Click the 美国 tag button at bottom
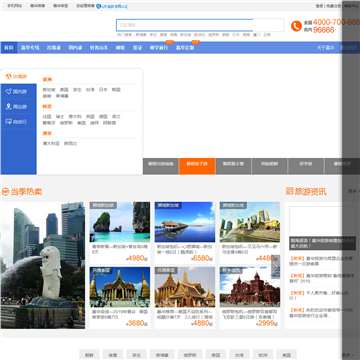 click(287, 355)
